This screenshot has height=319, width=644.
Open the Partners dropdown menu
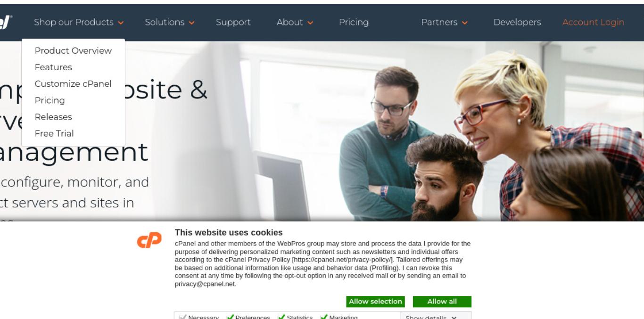pos(444,22)
